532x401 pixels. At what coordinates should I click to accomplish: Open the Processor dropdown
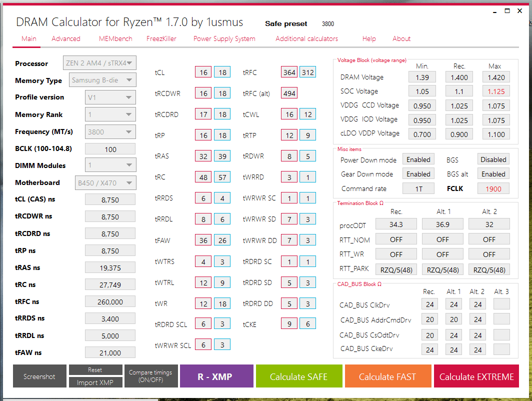click(100, 63)
